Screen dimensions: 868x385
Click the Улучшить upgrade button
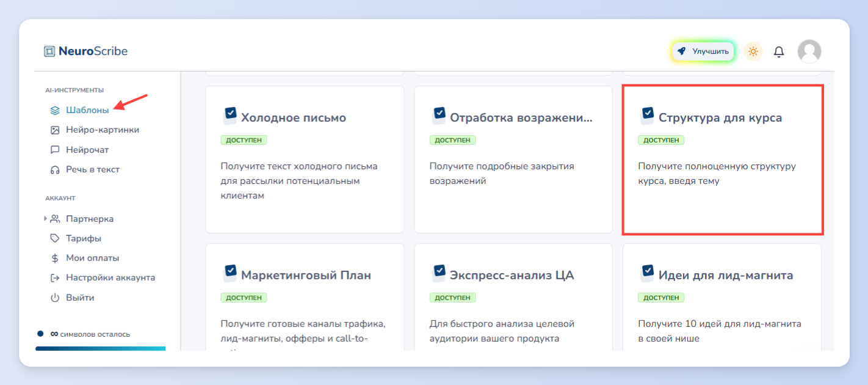(x=703, y=51)
